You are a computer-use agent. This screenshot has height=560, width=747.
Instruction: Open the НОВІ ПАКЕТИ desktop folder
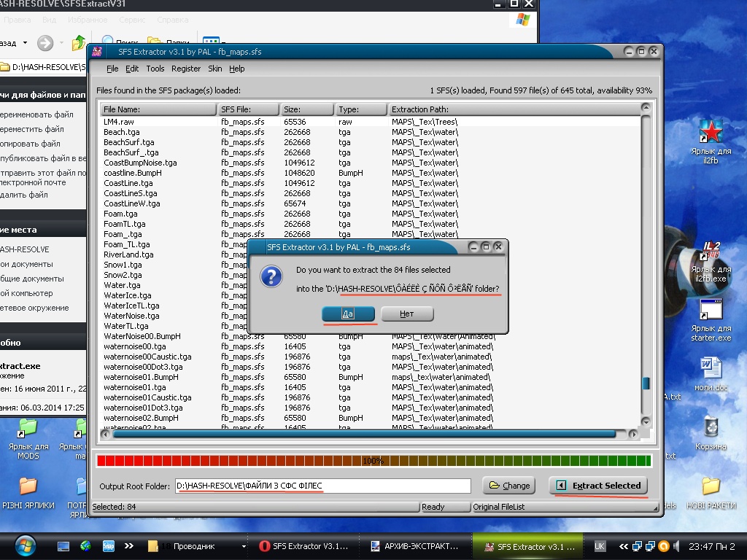point(711,493)
